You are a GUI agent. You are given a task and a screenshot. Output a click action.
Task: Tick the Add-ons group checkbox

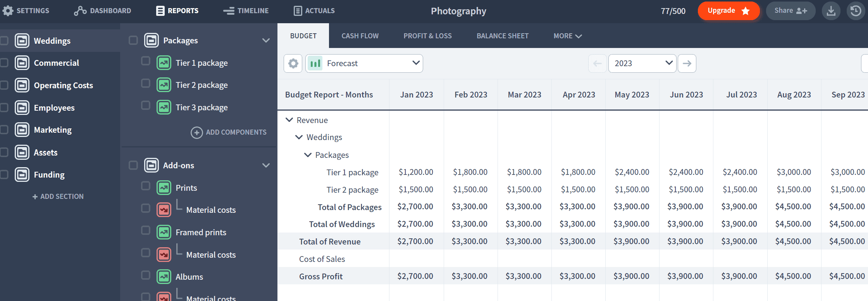point(133,165)
